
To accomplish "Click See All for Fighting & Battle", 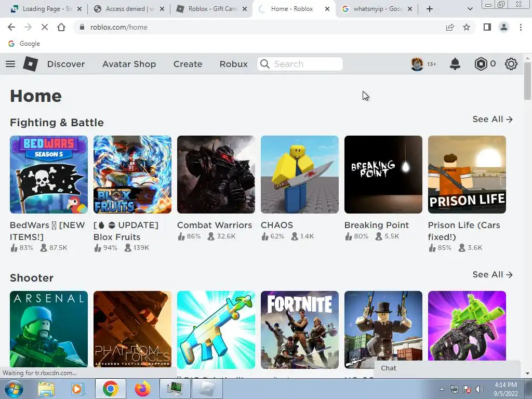I will click(493, 119).
